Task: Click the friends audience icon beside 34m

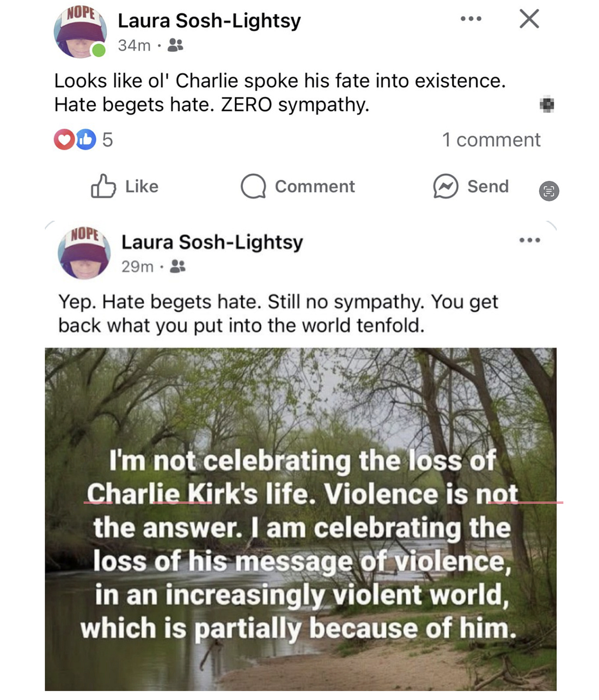Action: coord(175,45)
